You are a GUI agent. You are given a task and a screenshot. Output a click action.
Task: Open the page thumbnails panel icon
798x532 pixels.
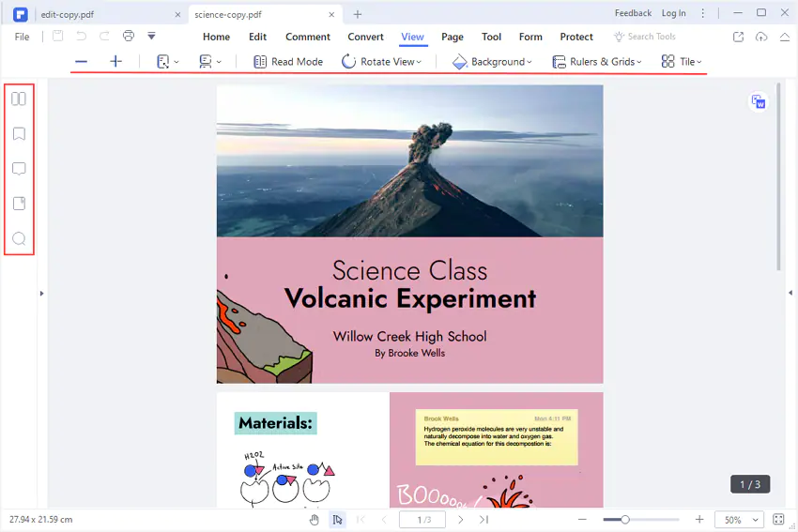tap(18, 99)
